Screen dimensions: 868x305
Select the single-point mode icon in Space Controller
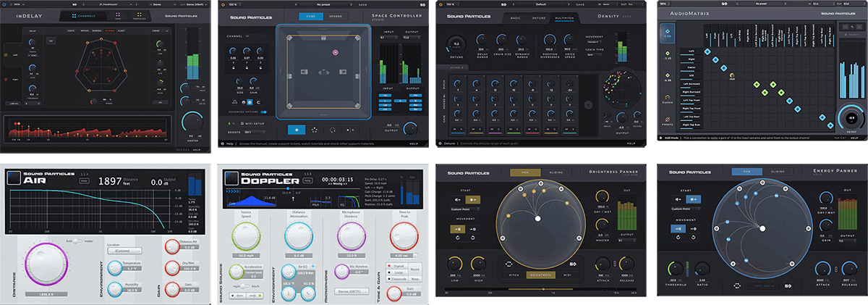(297, 130)
